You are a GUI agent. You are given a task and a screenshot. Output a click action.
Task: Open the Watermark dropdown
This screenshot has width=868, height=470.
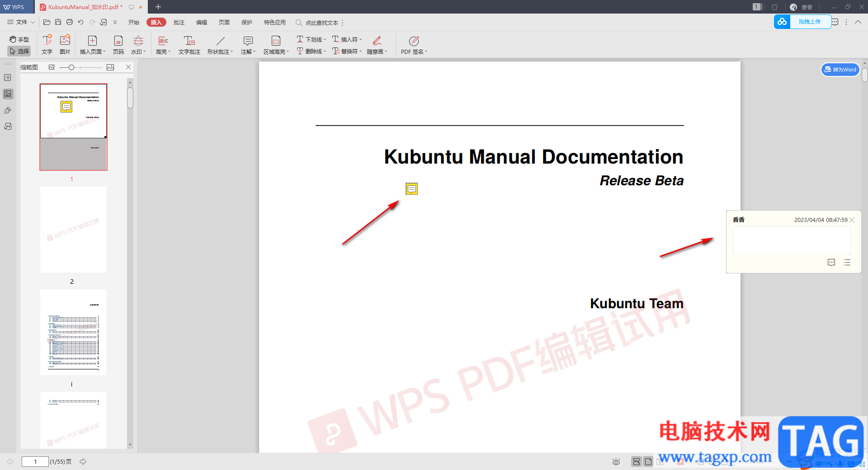click(x=138, y=44)
